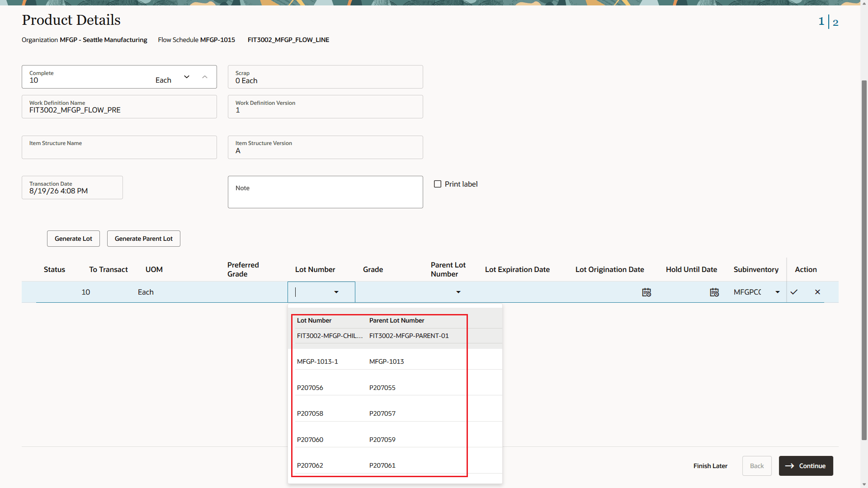
Task: Click parent lot MFGP-1013 in list
Action: click(x=387, y=361)
